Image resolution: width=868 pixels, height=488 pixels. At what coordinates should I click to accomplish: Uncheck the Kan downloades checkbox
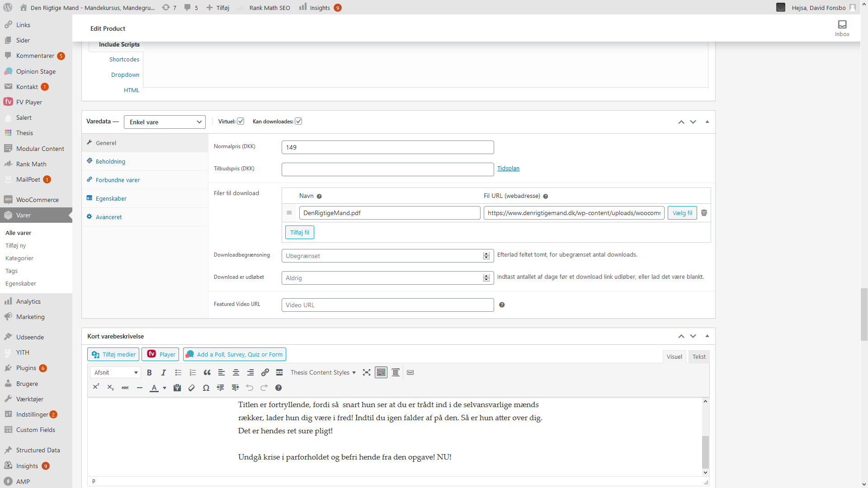pyautogui.click(x=298, y=122)
